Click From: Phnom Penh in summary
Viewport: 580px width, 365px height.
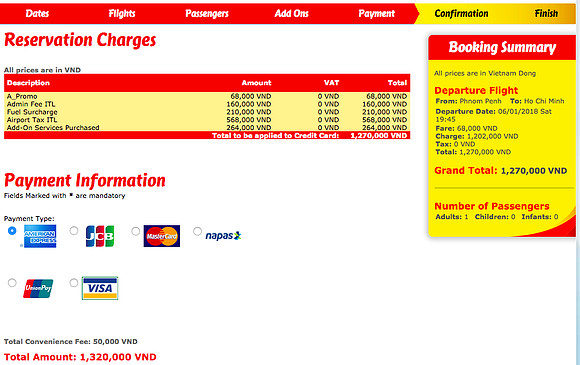pos(469,101)
